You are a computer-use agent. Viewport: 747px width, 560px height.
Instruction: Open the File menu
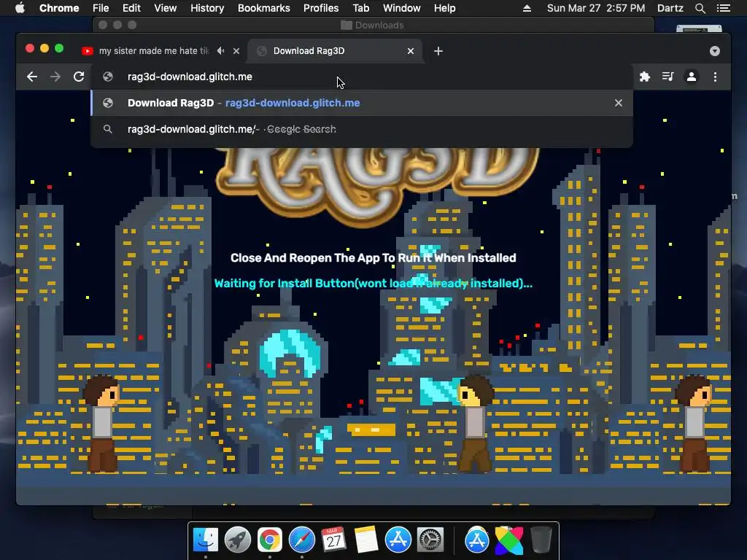[101, 8]
